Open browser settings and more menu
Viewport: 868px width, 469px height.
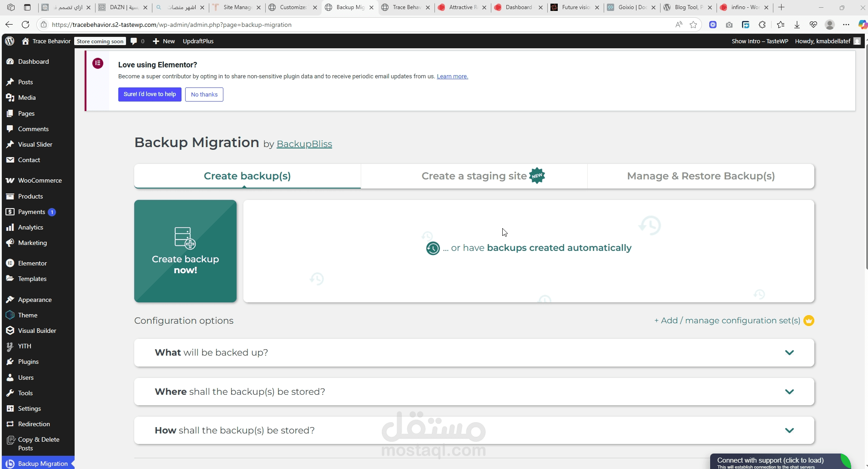pos(846,25)
